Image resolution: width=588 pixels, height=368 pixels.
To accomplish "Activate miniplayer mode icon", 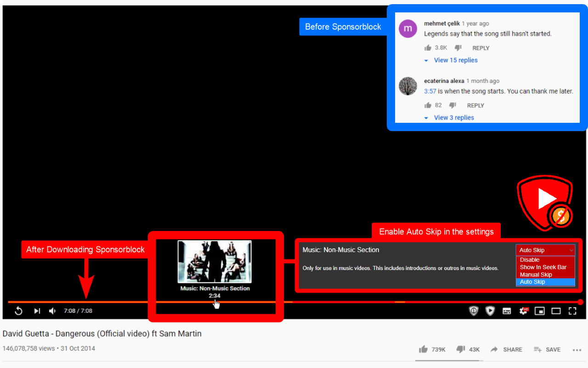I will coord(540,310).
